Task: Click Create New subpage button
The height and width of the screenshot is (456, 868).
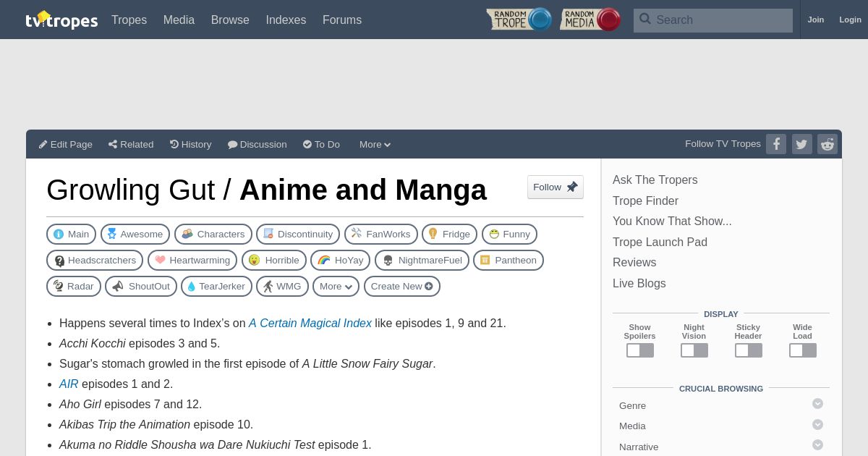Action: [401, 287]
